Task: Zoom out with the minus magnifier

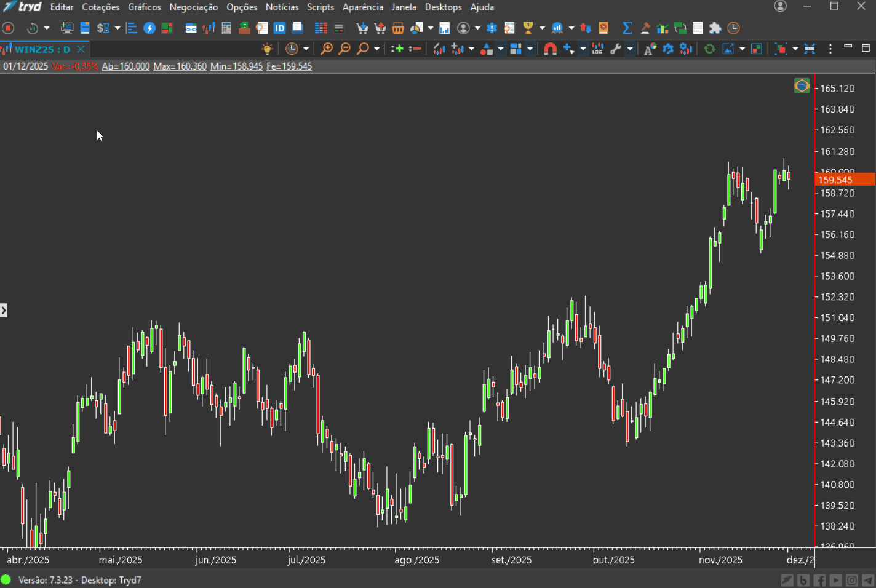Action: [344, 49]
